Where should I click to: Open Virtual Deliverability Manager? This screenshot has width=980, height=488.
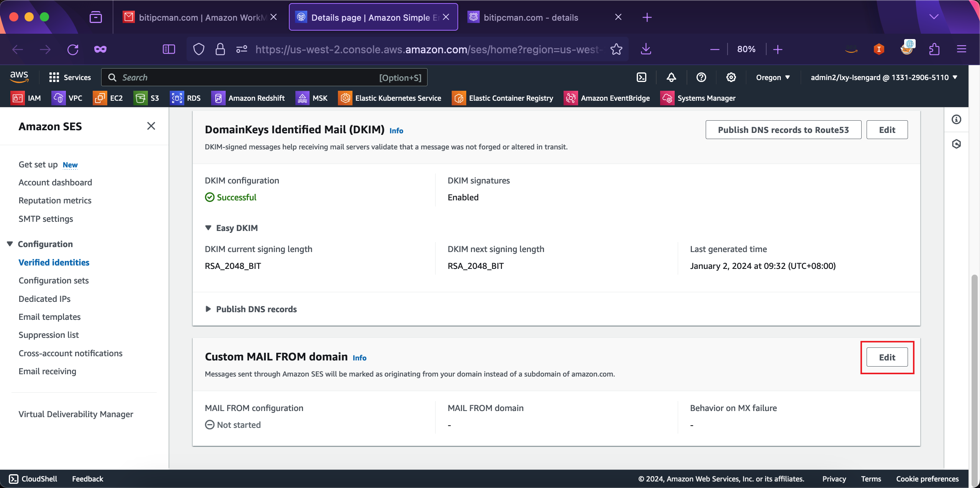click(x=76, y=414)
